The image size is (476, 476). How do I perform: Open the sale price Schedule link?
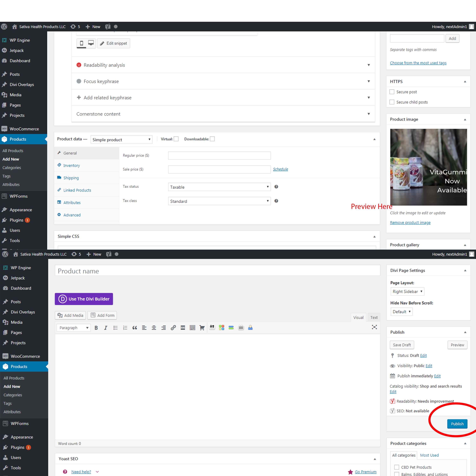point(280,169)
